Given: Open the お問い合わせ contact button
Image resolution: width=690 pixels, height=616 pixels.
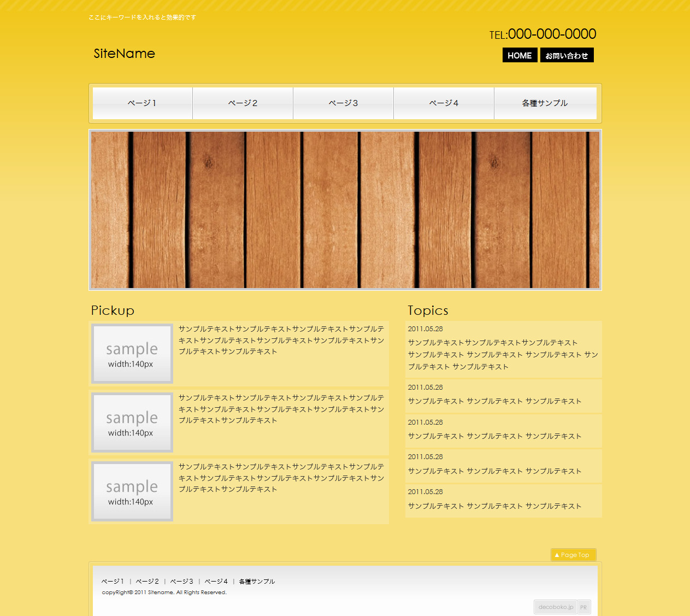Looking at the screenshot, I should pos(567,55).
